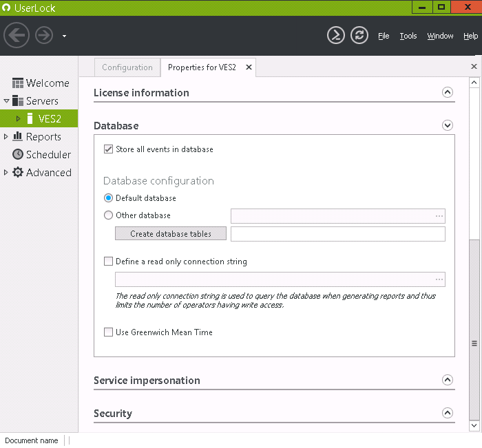This screenshot has height=448, width=482.
Task: Enable Define a read only connection string
Action: click(108, 262)
